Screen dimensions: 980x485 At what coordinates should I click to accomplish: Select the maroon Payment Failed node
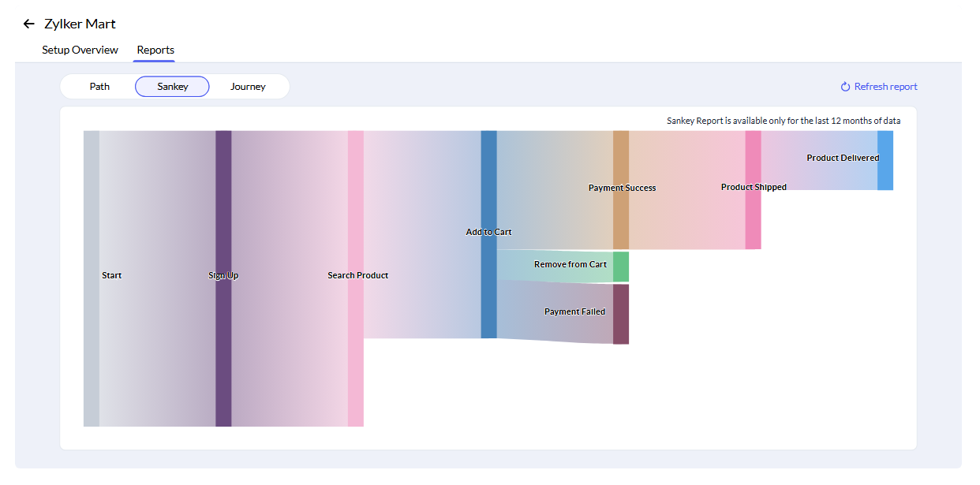621,314
